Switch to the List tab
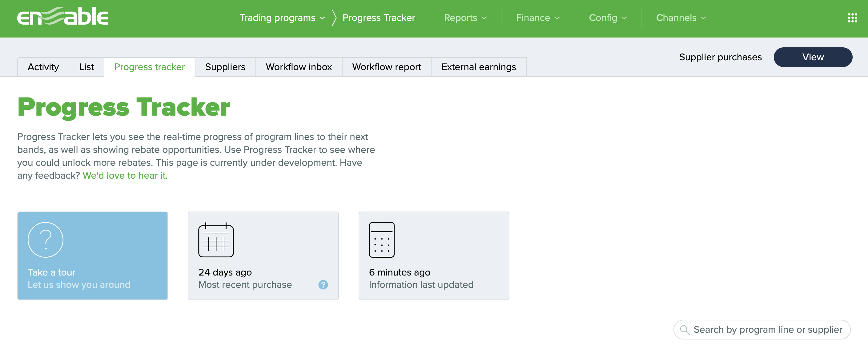 [86, 67]
